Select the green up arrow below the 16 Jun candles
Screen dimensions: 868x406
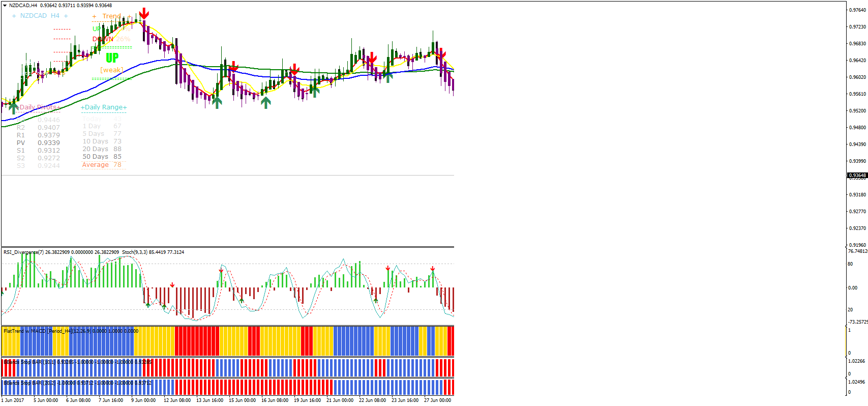[x=265, y=102]
